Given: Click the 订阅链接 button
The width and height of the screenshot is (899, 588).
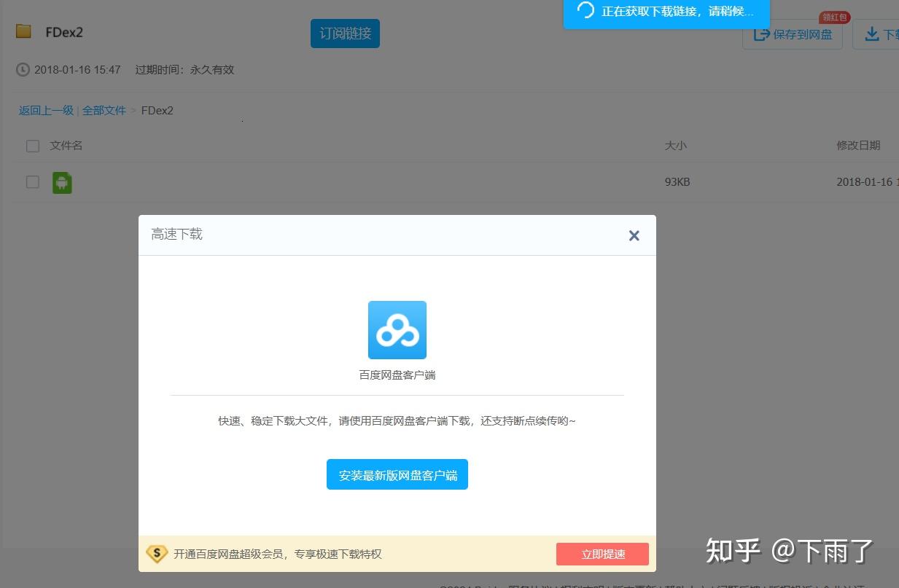Looking at the screenshot, I should point(345,34).
